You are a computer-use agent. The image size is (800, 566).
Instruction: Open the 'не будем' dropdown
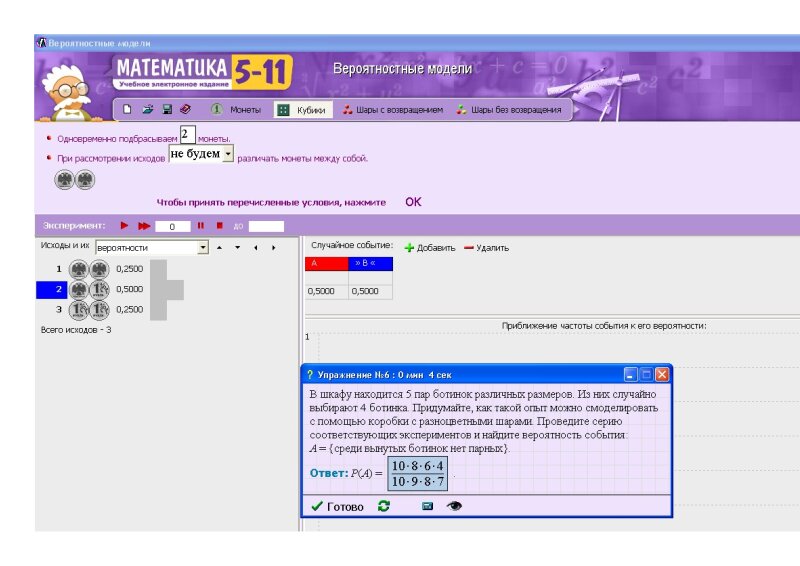click(x=228, y=155)
